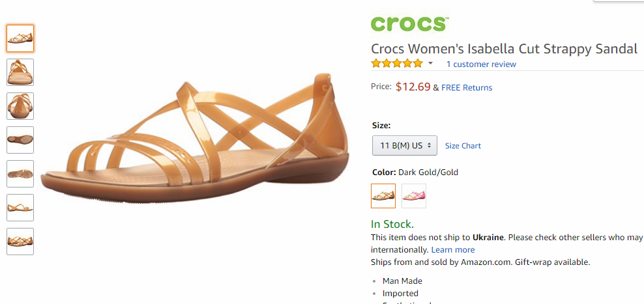Click the green Crocs brand logo
The height and width of the screenshot is (304, 644).
409,23
